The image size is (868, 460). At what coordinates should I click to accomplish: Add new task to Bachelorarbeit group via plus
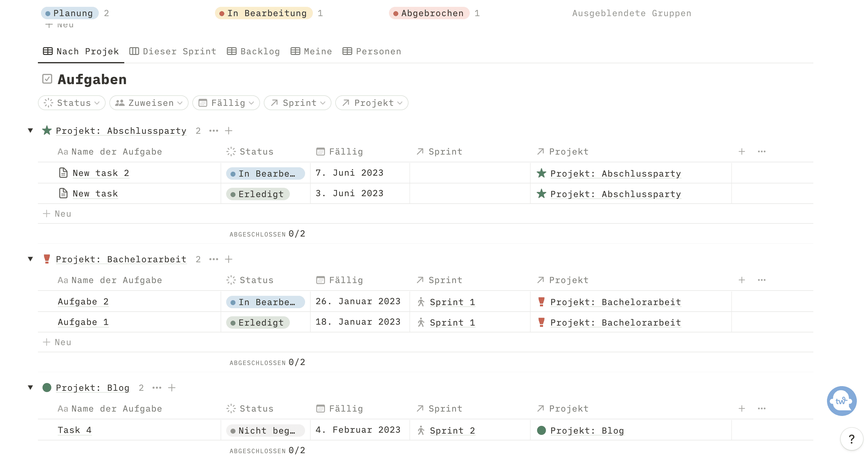(x=229, y=259)
